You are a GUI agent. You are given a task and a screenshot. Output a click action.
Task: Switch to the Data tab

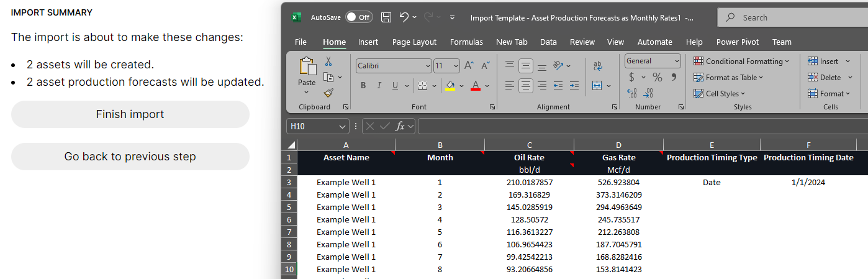coord(548,42)
